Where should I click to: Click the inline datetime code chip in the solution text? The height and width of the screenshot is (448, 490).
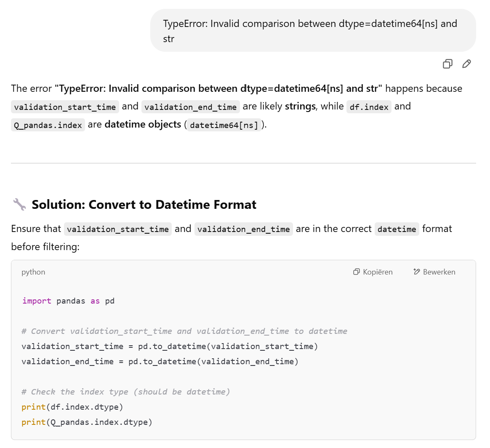(397, 229)
